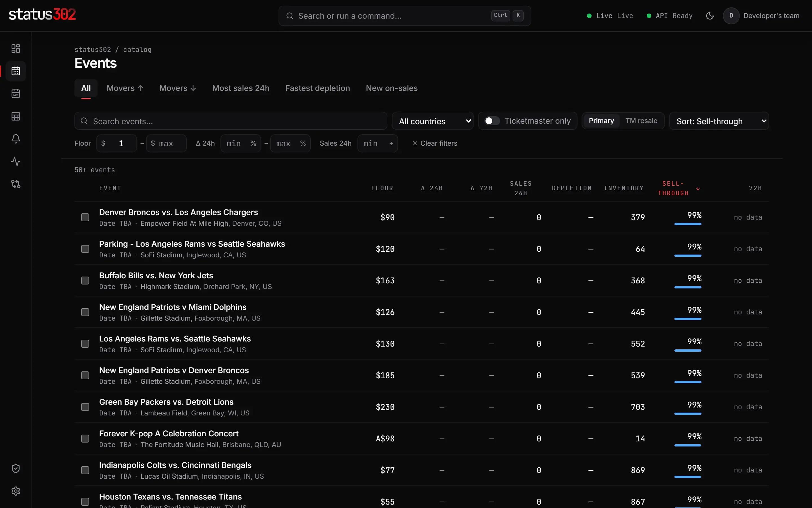Click the magnifier icon in Search events field
The height and width of the screenshot is (508, 812).
click(x=84, y=121)
